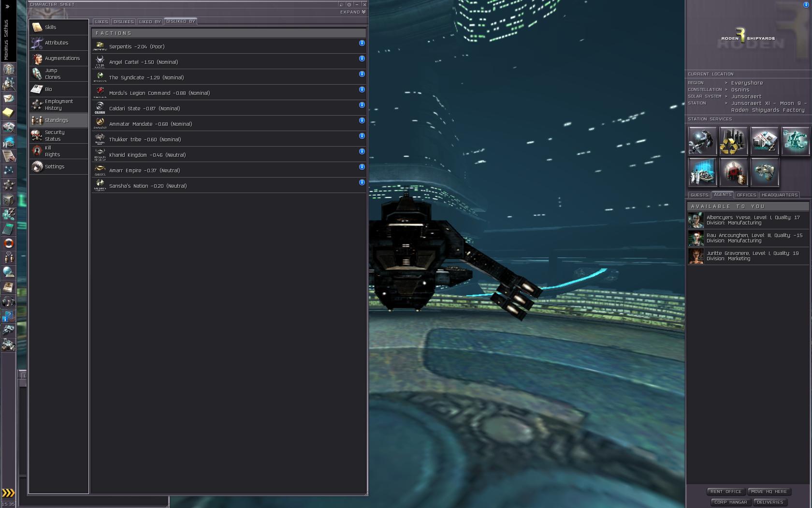Click the Move HQ Here button
The width and height of the screenshot is (812, 508).
coord(769,492)
